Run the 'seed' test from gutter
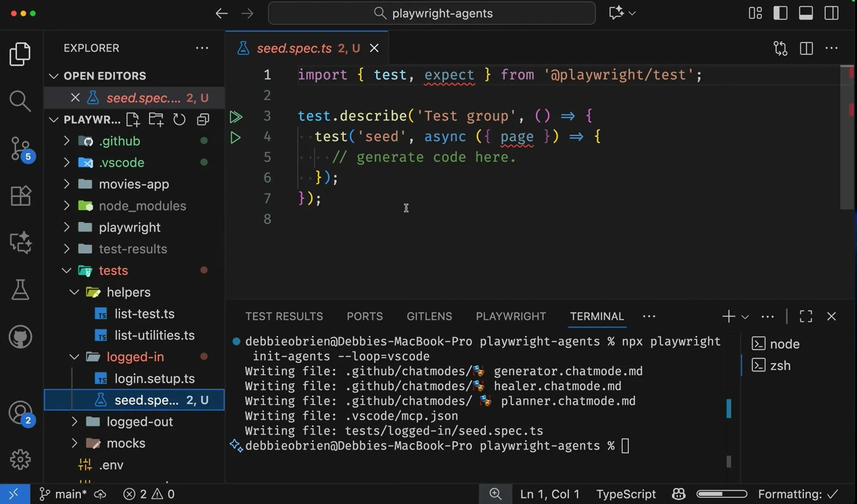 click(235, 137)
